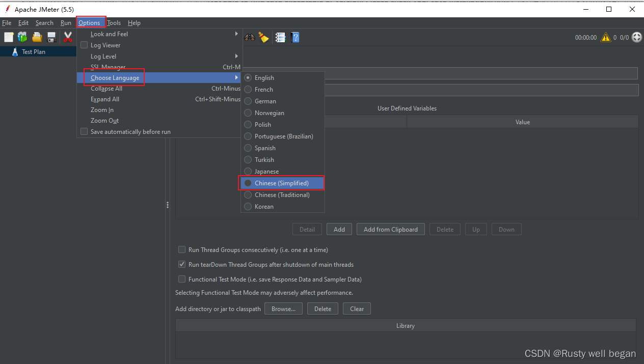This screenshot has height=364, width=644.
Task: Click the classpath Delete button
Action: 323,309
